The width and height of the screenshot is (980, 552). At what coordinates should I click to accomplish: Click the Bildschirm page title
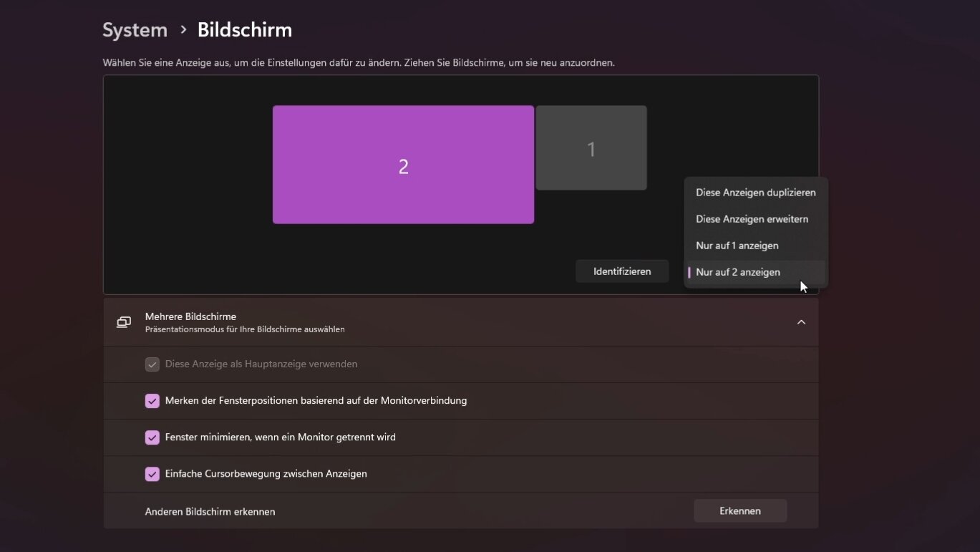[x=244, y=30]
